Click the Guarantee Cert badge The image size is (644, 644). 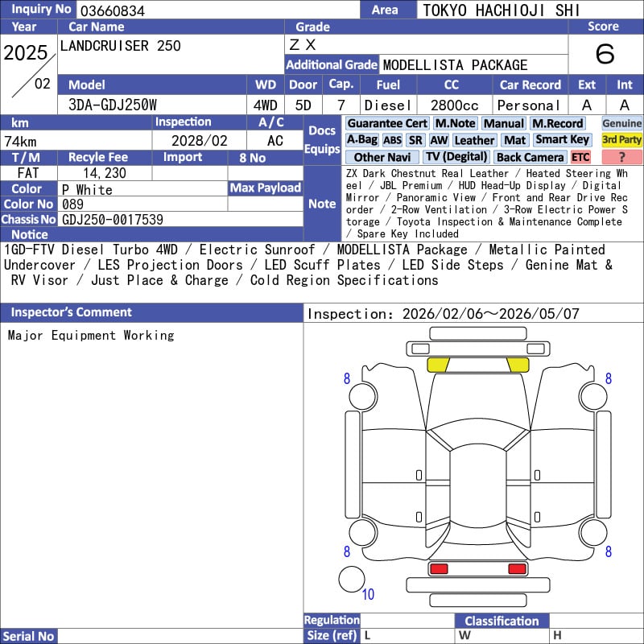[387, 123]
